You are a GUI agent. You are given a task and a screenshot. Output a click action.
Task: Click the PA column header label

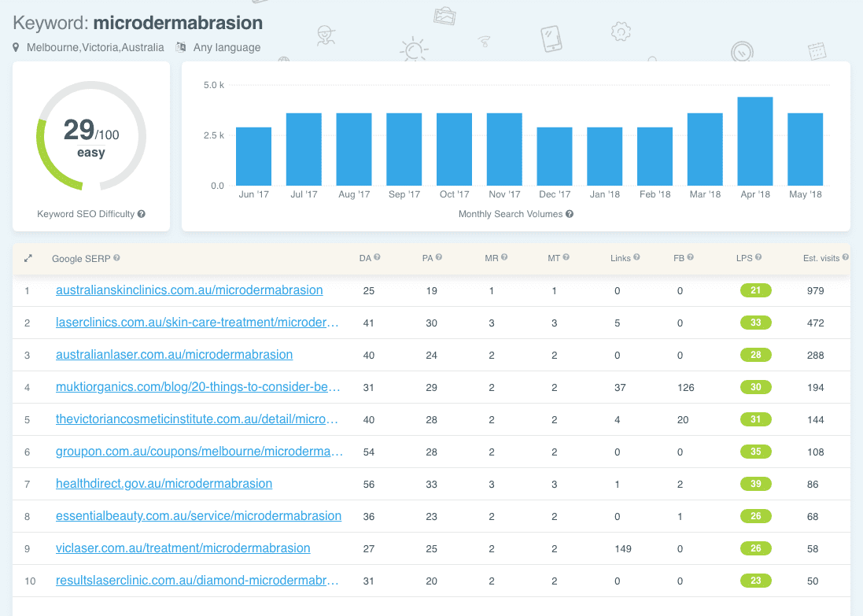click(428, 258)
